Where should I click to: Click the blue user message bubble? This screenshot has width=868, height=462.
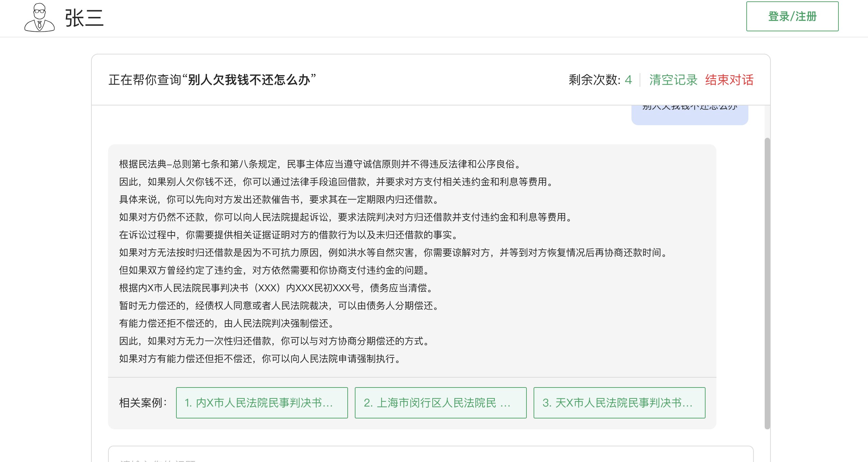(x=689, y=114)
